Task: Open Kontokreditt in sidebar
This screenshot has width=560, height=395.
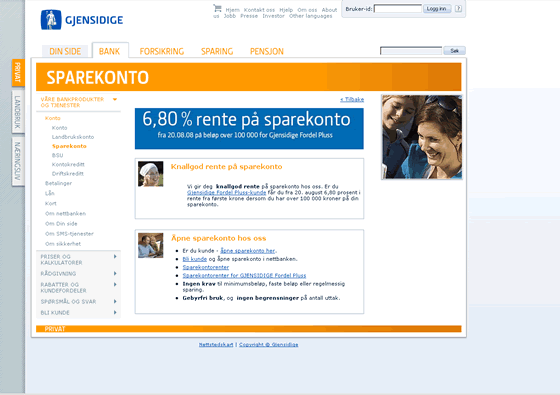Action: tap(68, 165)
